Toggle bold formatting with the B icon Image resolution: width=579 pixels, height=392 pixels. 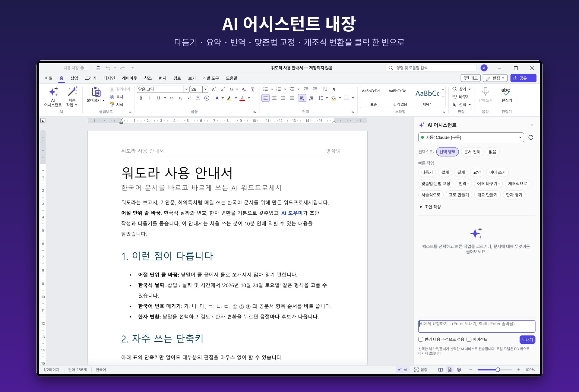click(141, 98)
